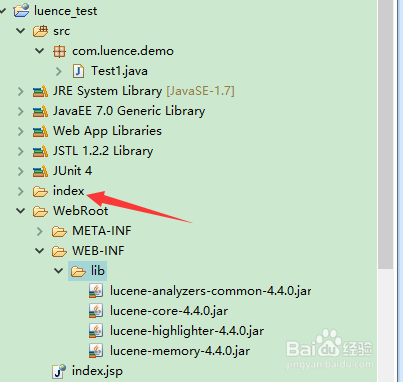Image resolution: width=403 pixels, height=382 pixels.
Task: Click the src source folder icon
Action: click(x=40, y=31)
